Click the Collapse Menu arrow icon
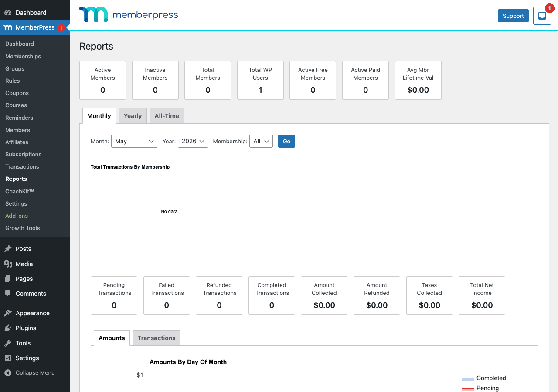Screen dimensions: 558x392 point(8,373)
